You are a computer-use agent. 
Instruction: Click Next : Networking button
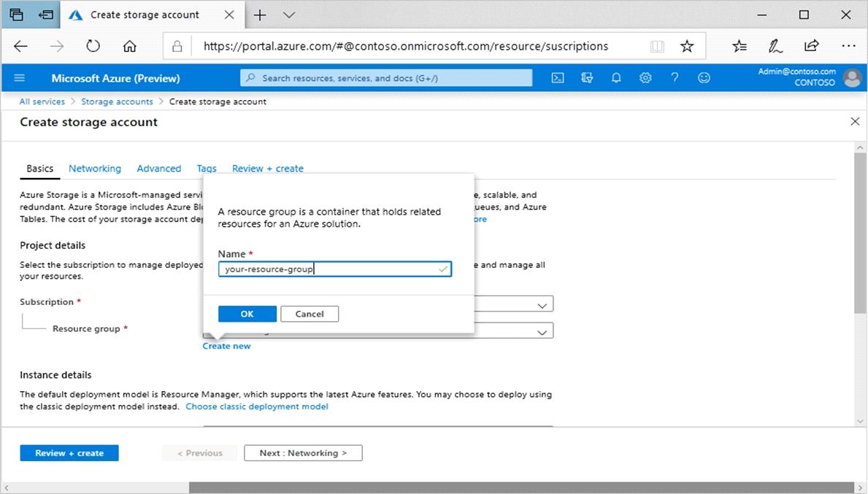click(x=304, y=453)
